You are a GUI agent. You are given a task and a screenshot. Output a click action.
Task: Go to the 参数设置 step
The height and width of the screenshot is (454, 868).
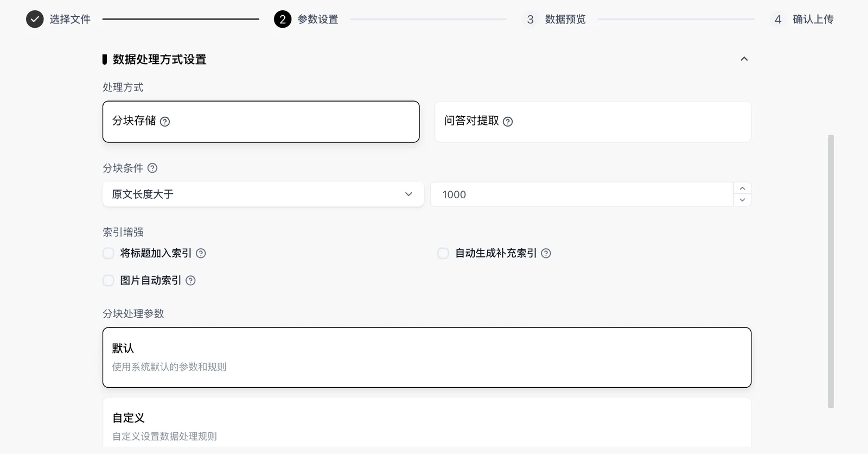click(x=318, y=19)
